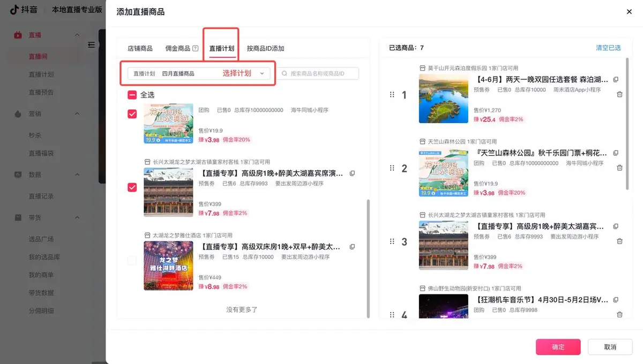
Task: Grab the drag handle of selected item 2
Action: pos(392,169)
